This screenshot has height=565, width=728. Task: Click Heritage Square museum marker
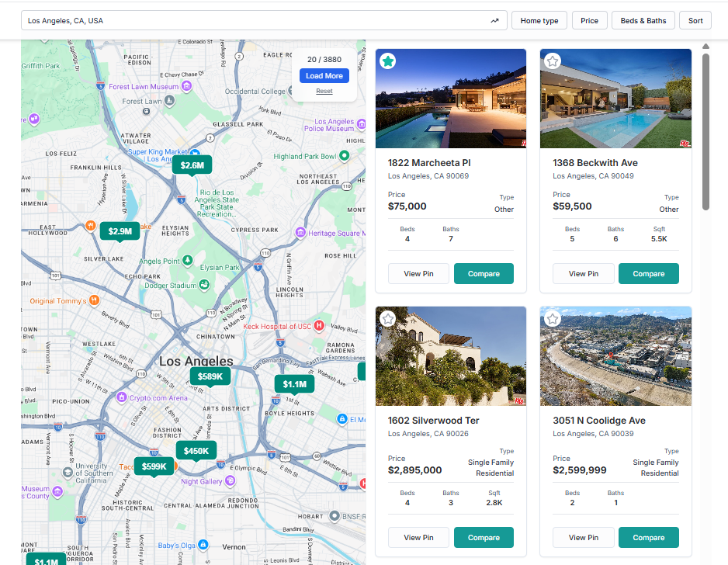300,233
